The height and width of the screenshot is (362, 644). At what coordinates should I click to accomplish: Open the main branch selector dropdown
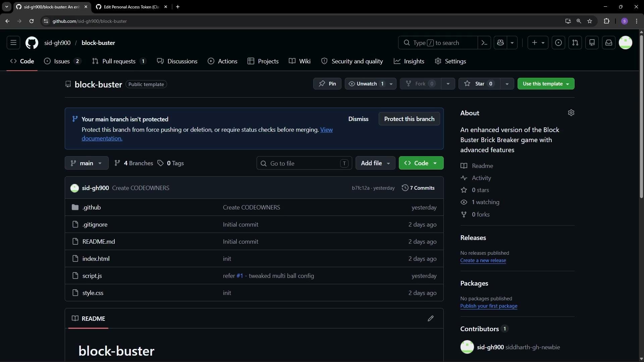pos(87,163)
